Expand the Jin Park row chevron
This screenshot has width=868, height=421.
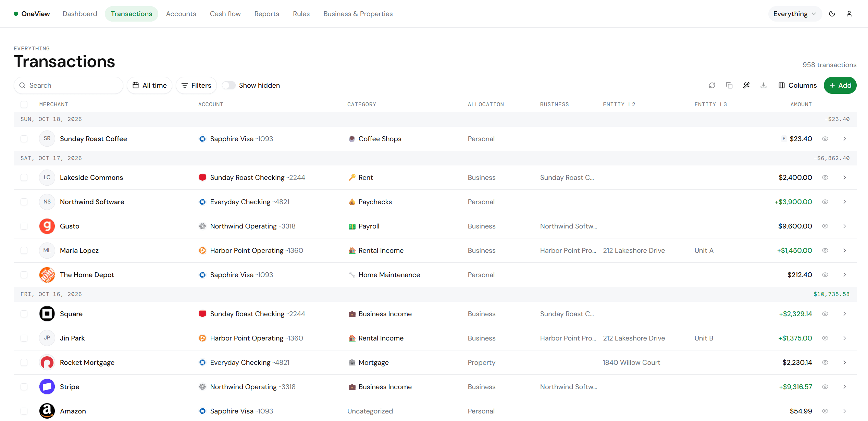pos(845,338)
